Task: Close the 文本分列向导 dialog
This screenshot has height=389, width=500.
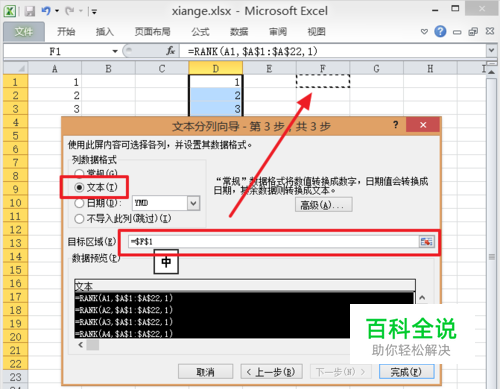Action: pyautogui.click(x=423, y=125)
